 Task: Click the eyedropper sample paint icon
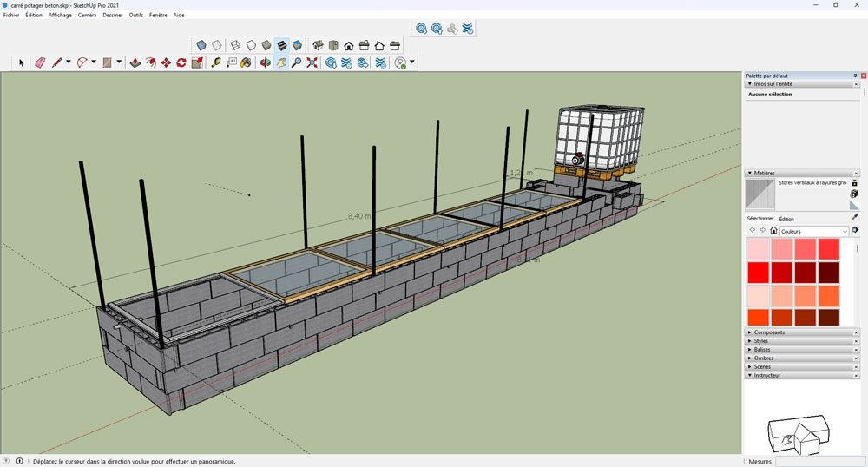(x=855, y=217)
